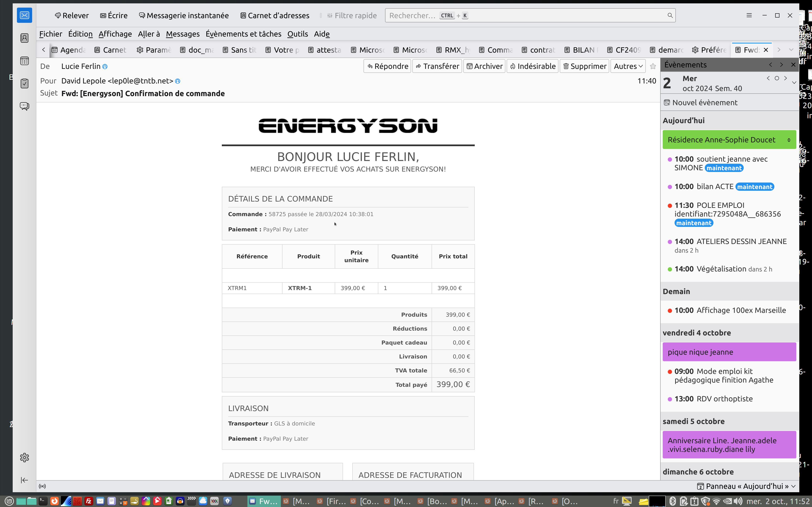Open Settings via the sidebar gear icon
The width and height of the screenshot is (812, 507).
tap(25, 457)
